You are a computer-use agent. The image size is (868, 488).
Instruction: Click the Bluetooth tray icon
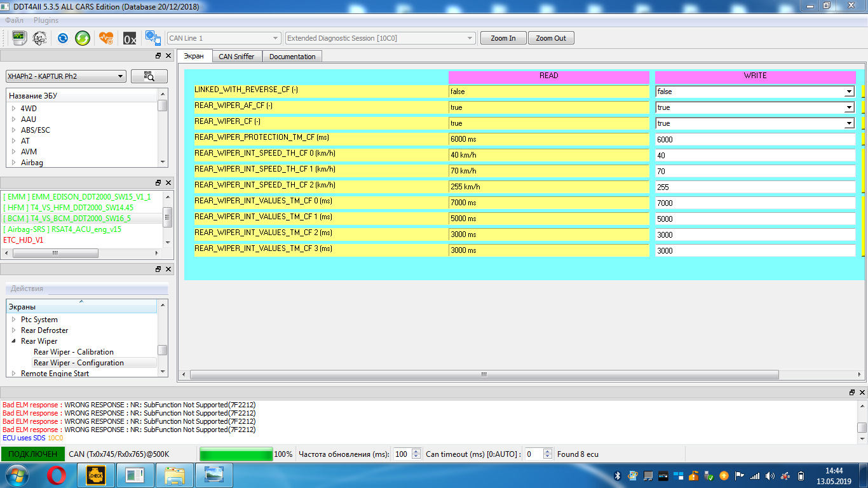(617, 475)
